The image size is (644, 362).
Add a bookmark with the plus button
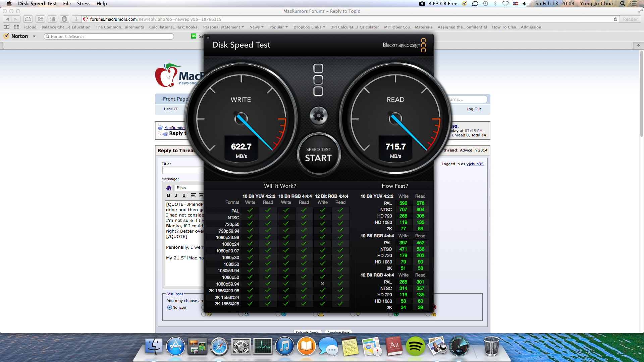(x=77, y=19)
